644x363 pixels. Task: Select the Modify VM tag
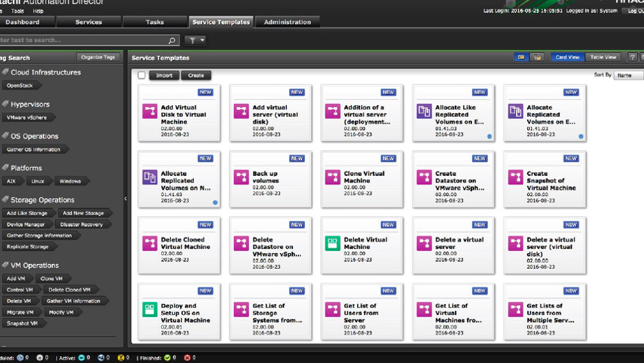62,313
